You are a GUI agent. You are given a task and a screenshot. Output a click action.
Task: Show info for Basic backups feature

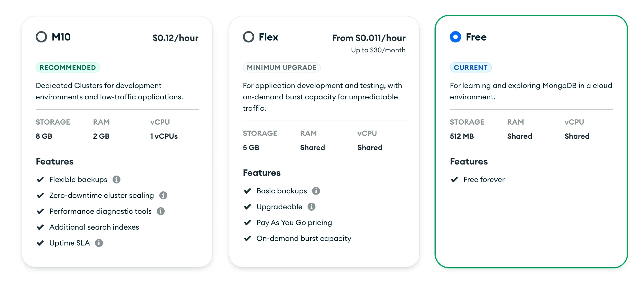tap(316, 191)
